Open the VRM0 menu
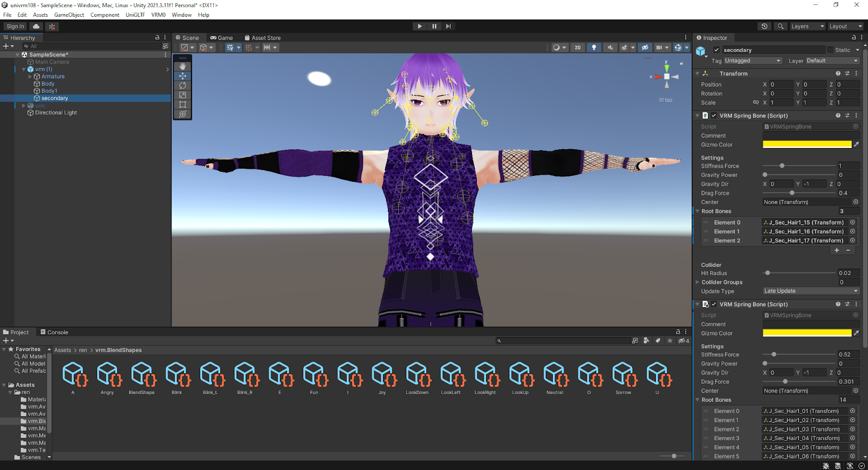 point(158,15)
